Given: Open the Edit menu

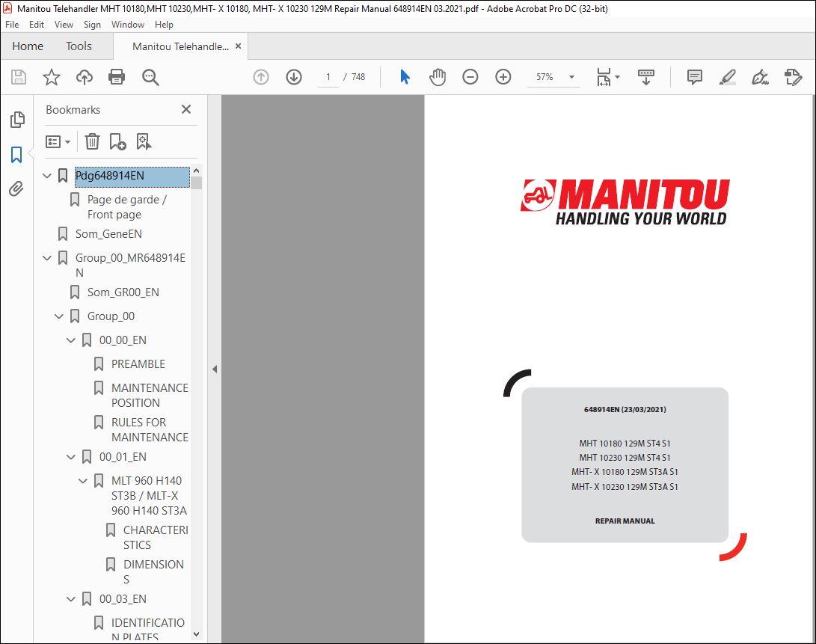Looking at the screenshot, I should click(37, 25).
